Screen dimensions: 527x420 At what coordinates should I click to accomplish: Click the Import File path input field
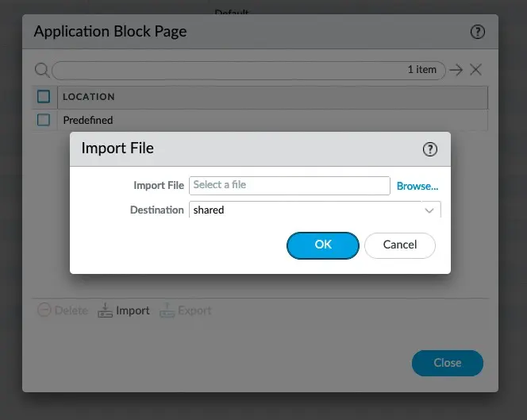tap(289, 185)
